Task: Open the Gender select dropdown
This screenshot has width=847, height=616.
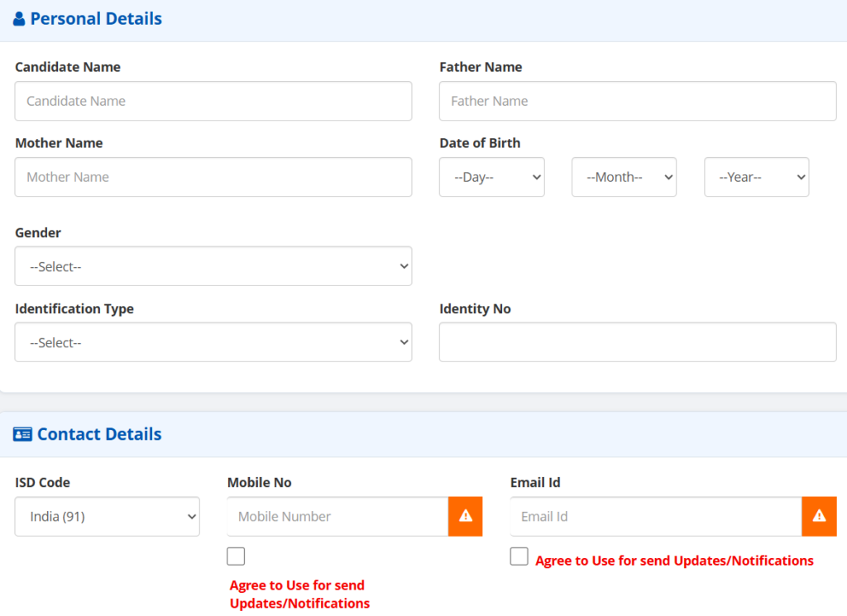Action: [213, 266]
